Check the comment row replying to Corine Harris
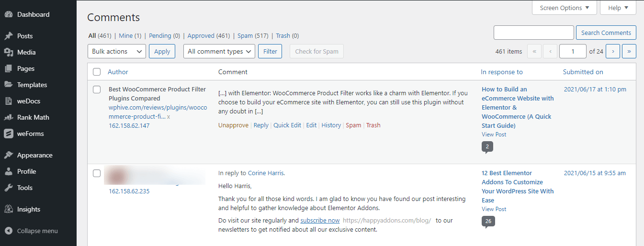The image size is (644, 246). point(97,173)
